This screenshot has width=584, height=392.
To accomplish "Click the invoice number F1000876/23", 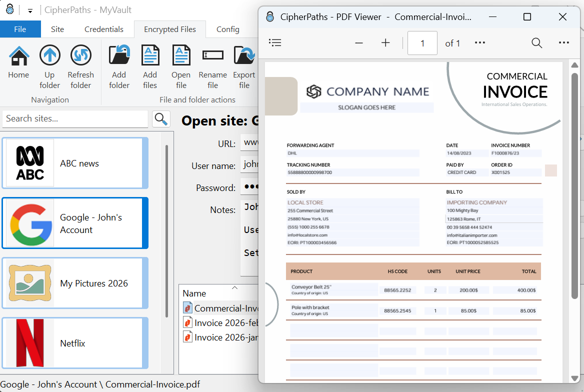I will (505, 153).
